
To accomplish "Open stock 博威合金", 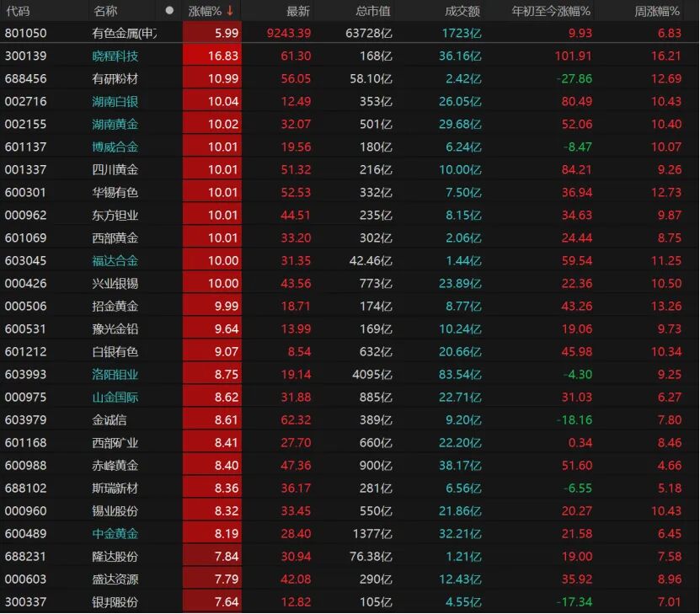I will (115, 147).
